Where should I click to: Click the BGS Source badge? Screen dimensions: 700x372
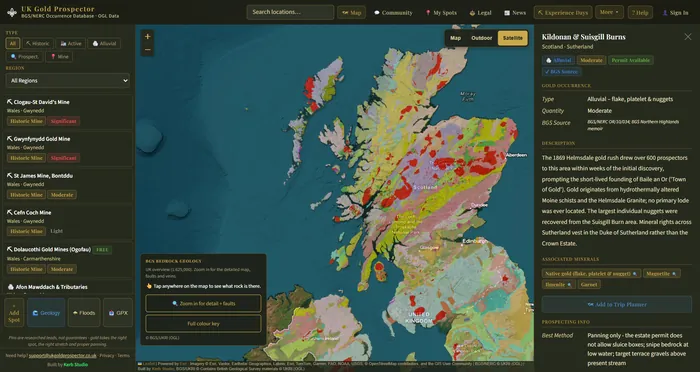(561, 71)
